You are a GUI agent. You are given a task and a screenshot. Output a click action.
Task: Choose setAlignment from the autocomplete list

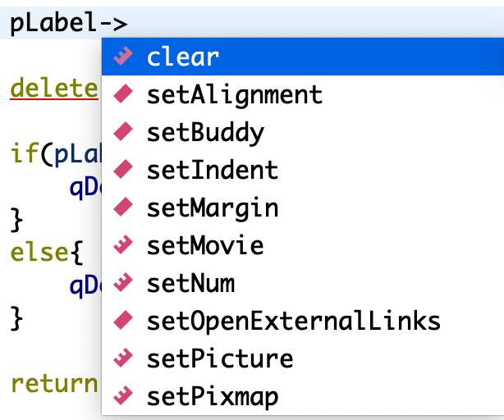point(303,94)
